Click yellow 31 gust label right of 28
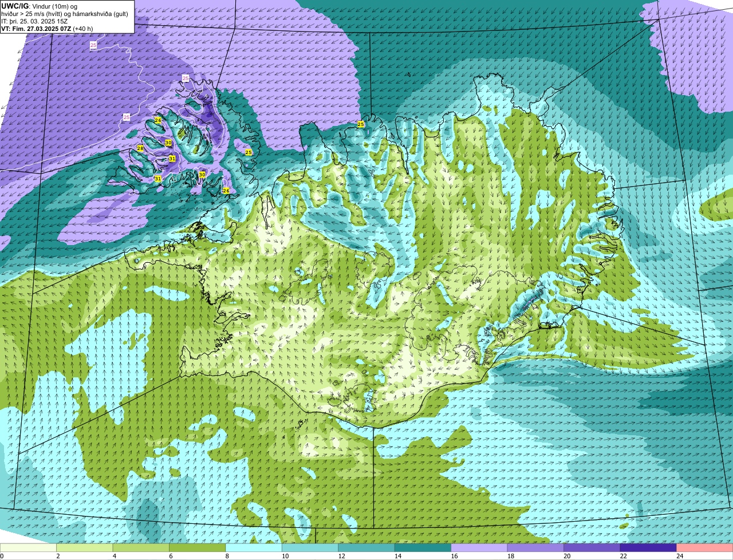Screen dimensions: 733x560 (172, 159)
